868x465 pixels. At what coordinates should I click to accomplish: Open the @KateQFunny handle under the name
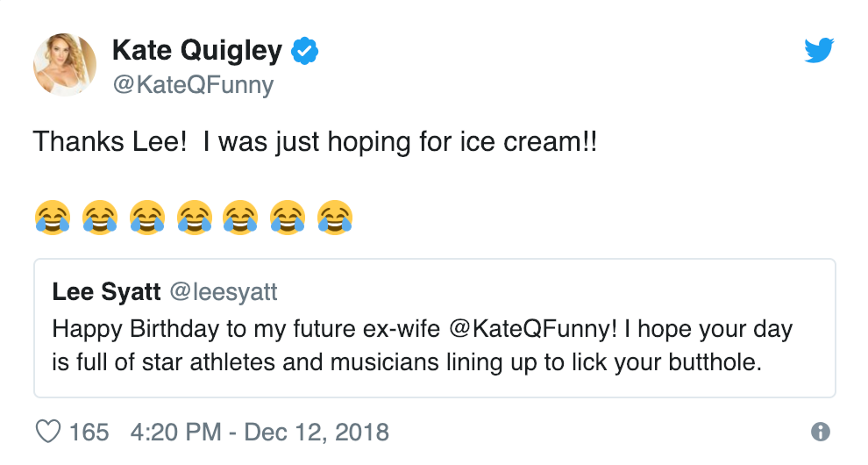click(x=193, y=85)
